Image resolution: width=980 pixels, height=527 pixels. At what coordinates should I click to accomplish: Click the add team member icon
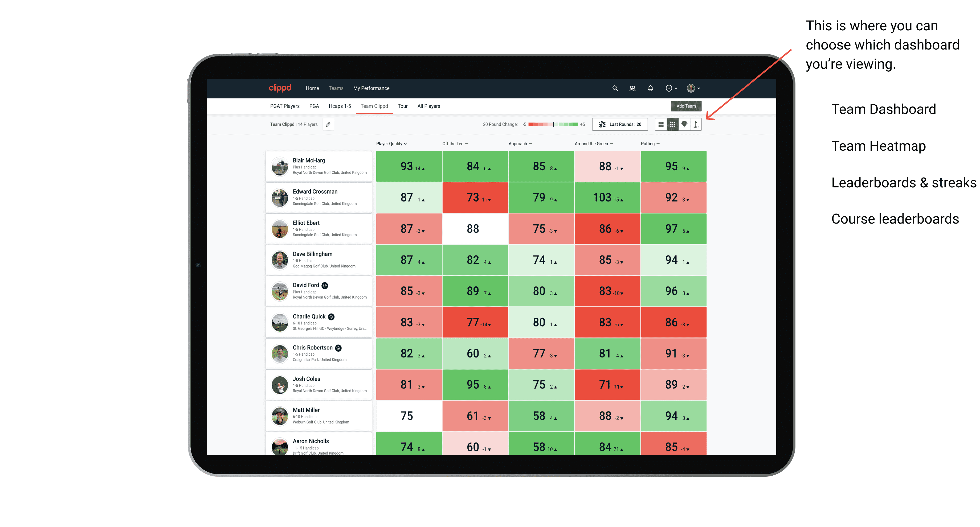[x=632, y=88]
